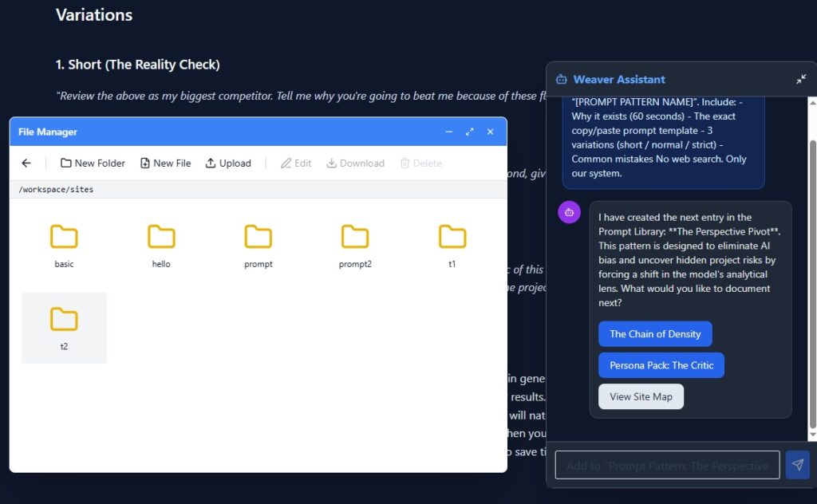
Task: Open the hello folder
Action: [x=161, y=244]
